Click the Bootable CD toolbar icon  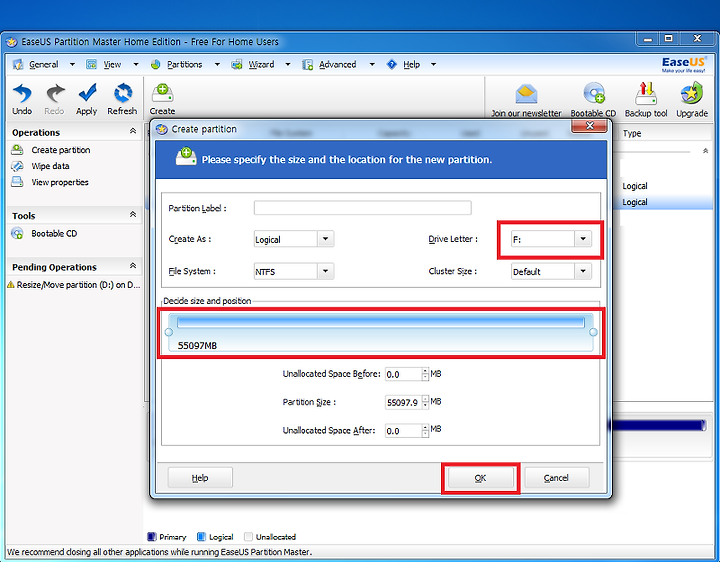(593, 100)
